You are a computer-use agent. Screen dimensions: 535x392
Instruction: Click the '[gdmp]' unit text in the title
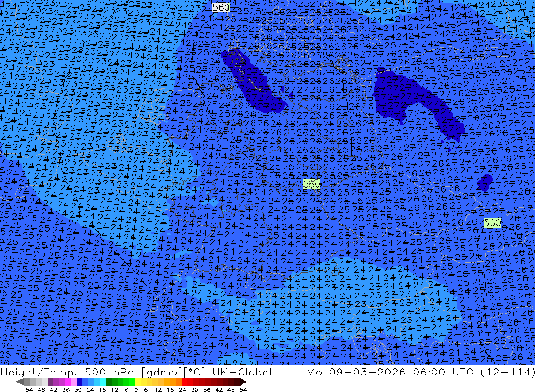click(162, 372)
